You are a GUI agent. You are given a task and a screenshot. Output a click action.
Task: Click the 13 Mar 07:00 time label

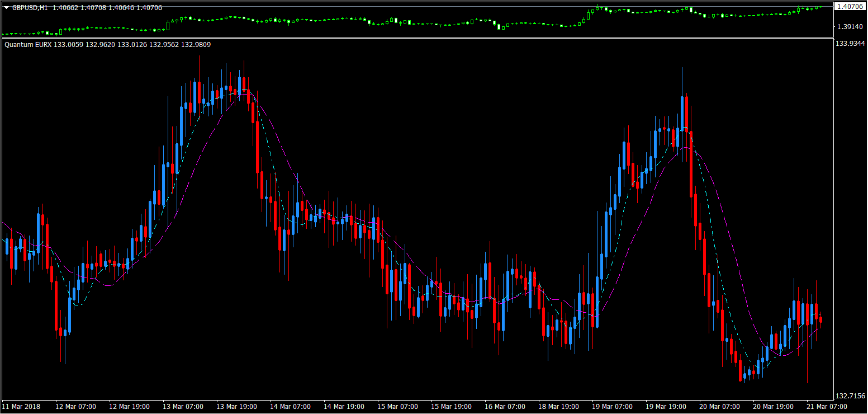point(183,407)
